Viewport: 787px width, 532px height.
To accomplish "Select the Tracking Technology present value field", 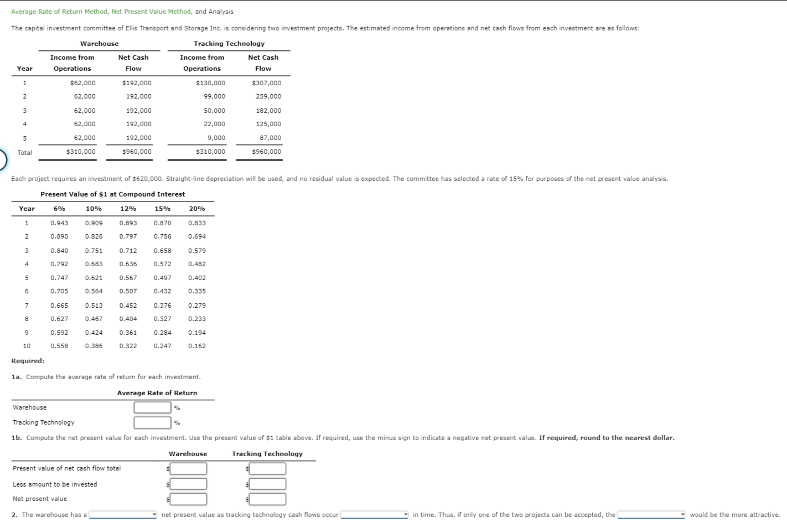I will [x=267, y=468].
